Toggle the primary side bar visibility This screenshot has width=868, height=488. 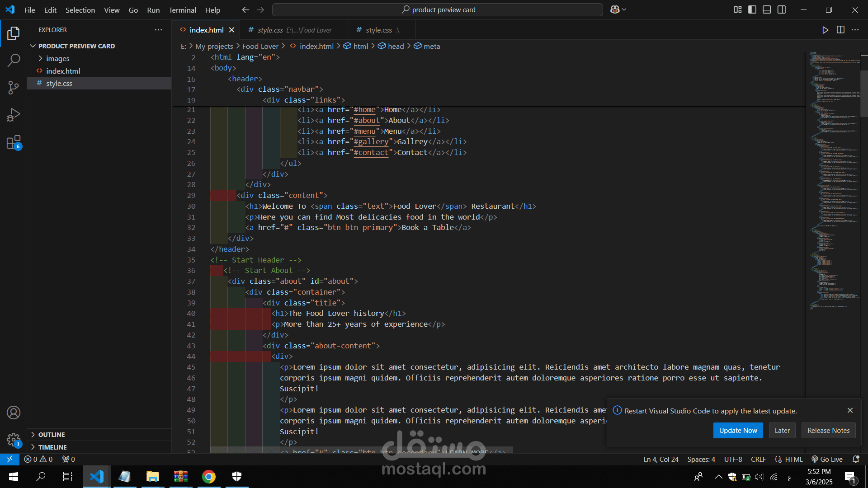(752, 9)
